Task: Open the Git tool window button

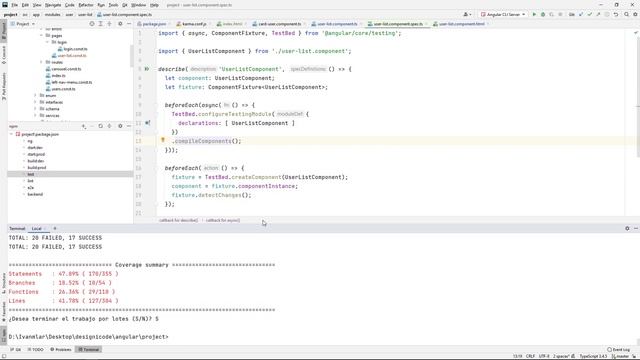Action: [x=16, y=350]
